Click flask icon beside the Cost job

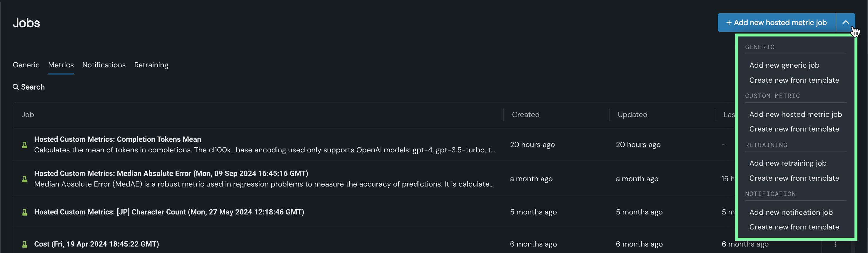pyautogui.click(x=25, y=244)
